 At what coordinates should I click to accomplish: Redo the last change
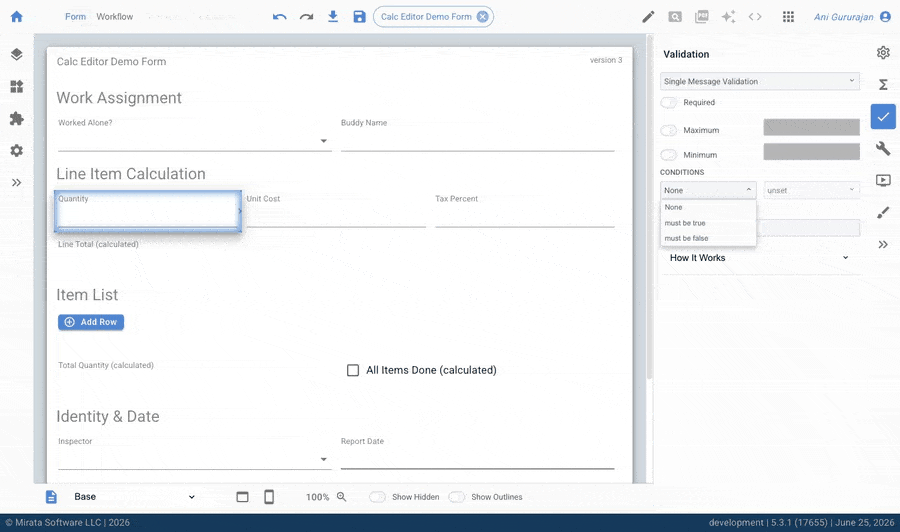(307, 17)
